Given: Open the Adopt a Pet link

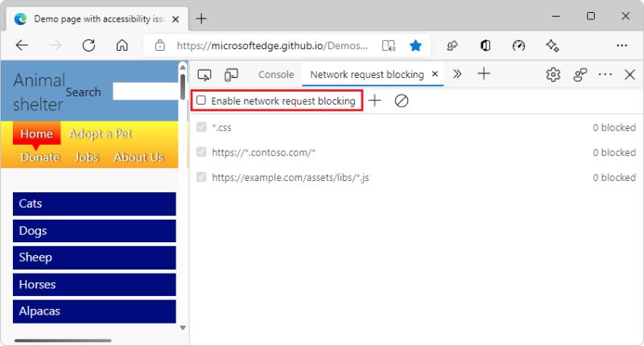Looking at the screenshot, I should pyautogui.click(x=100, y=134).
